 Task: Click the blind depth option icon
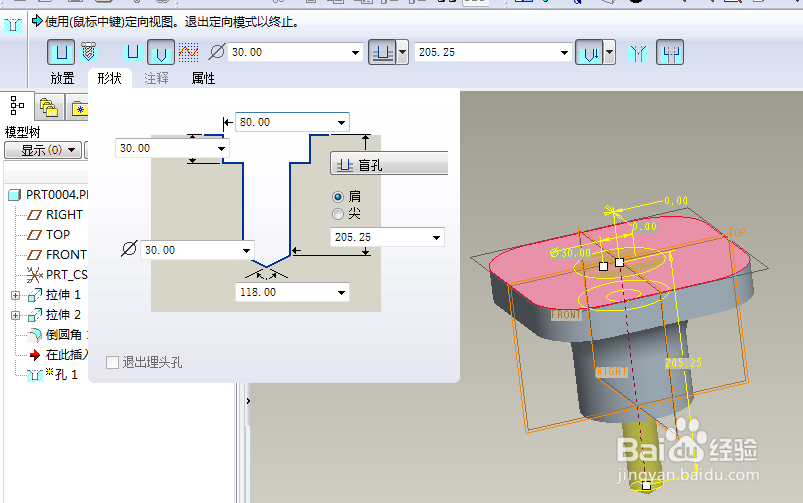[x=382, y=52]
